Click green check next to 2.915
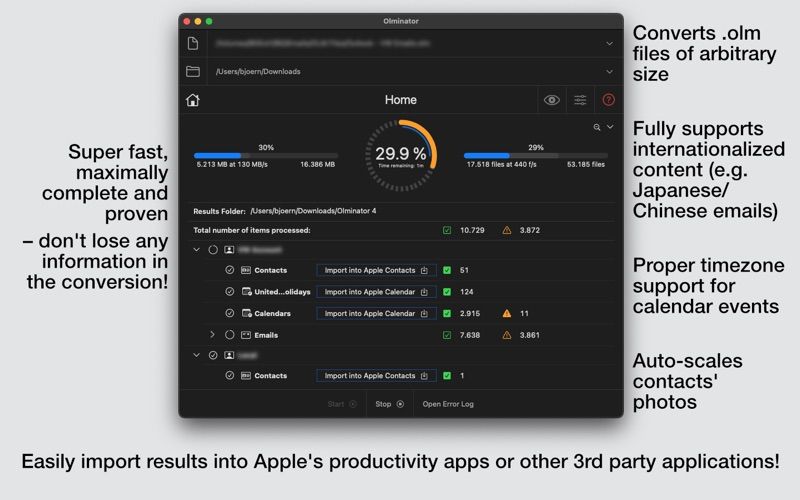Viewport: 800px width, 500px height. (447, 313)
